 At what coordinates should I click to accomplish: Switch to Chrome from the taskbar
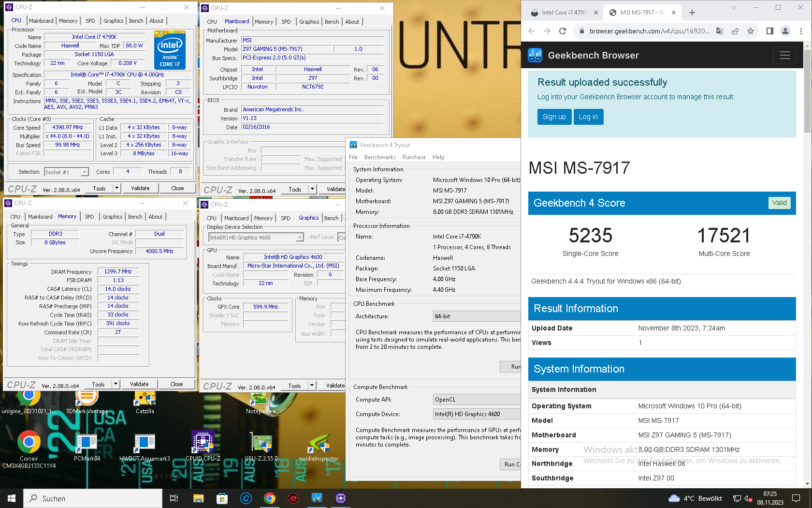(270, 498)
